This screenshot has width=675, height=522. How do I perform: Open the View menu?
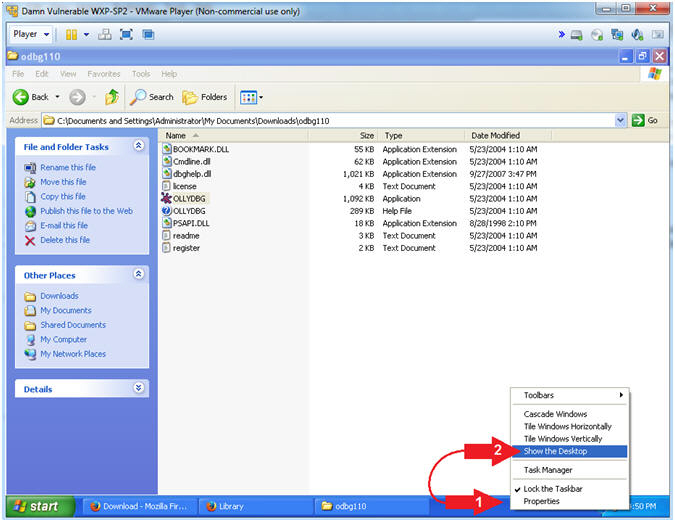pos(68,74)
